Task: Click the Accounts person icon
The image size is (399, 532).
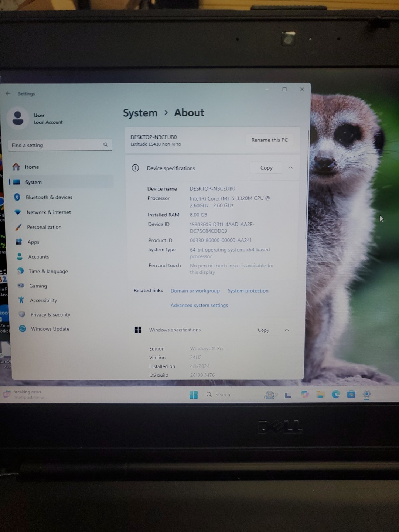Action: (20, 256)
